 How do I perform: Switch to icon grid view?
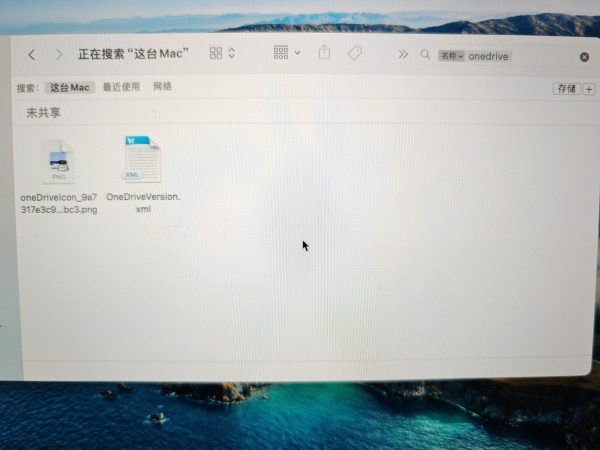tap(216, 53)
